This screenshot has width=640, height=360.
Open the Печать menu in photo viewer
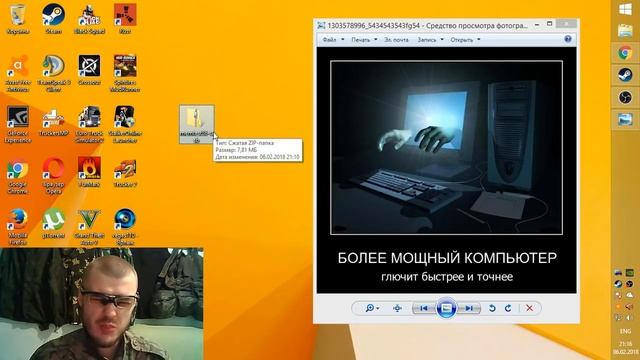click(364, 40)
